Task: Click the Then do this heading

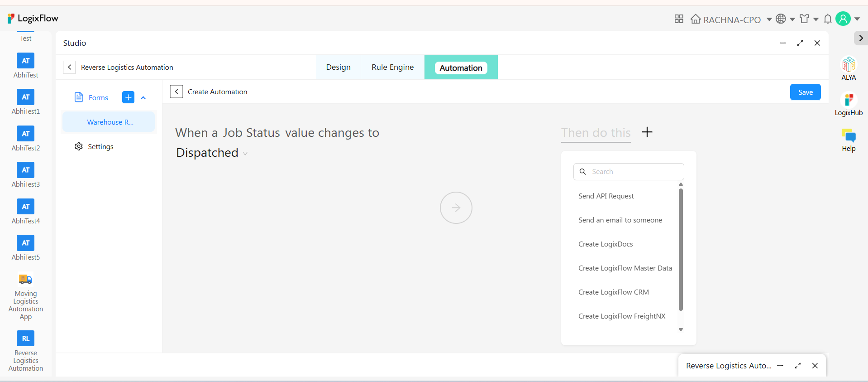Action: point(596,133)
